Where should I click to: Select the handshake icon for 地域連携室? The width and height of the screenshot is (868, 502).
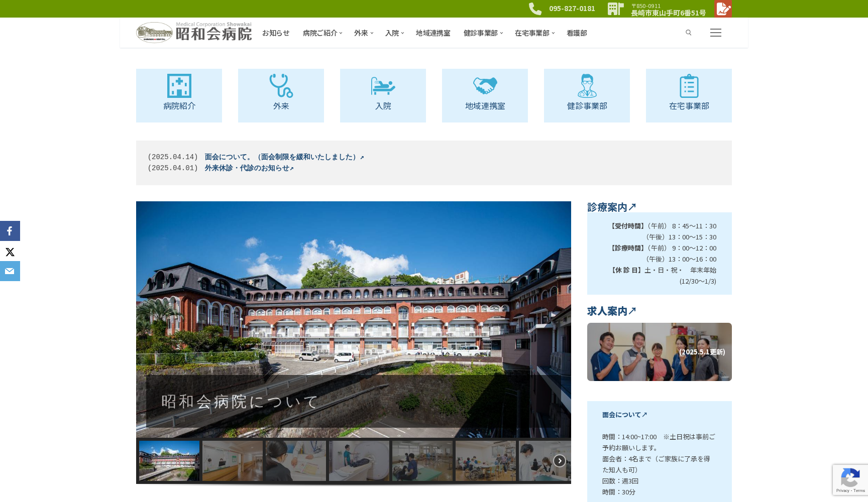485,84
